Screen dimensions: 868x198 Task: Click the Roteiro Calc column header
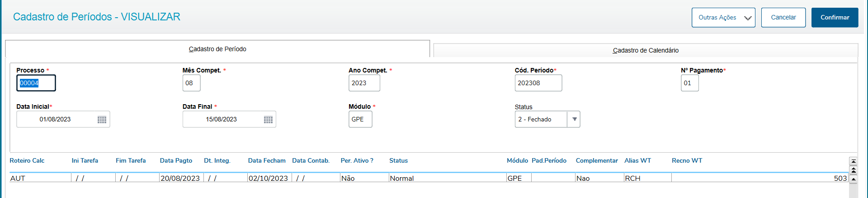27,161
